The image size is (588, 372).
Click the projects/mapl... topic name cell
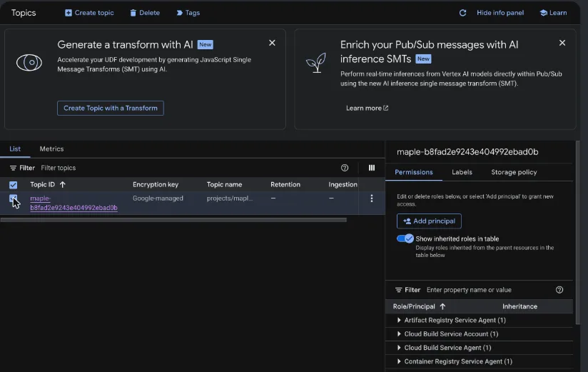230,198
